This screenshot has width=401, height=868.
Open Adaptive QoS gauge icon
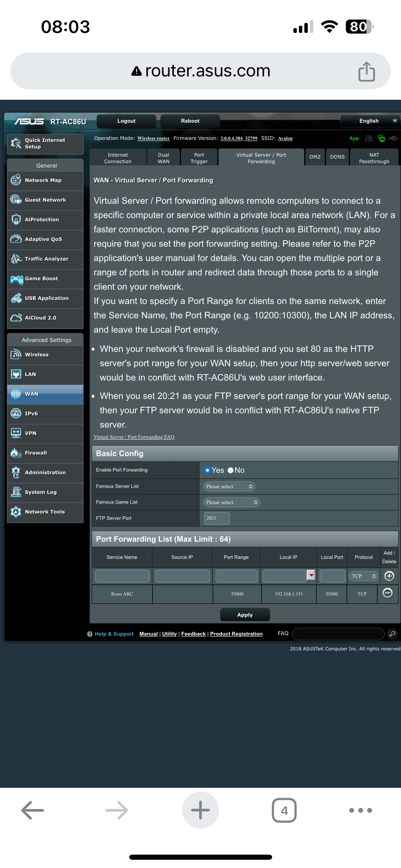pyautogui.click(x=16, y=239)
